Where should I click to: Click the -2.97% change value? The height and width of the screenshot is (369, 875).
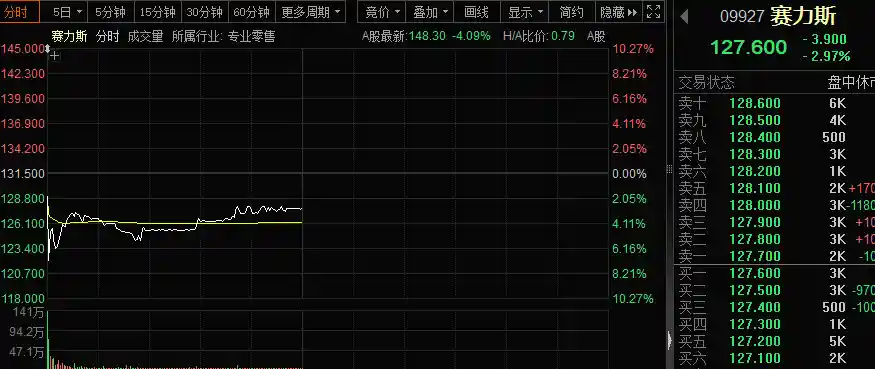tap(827, 56)
